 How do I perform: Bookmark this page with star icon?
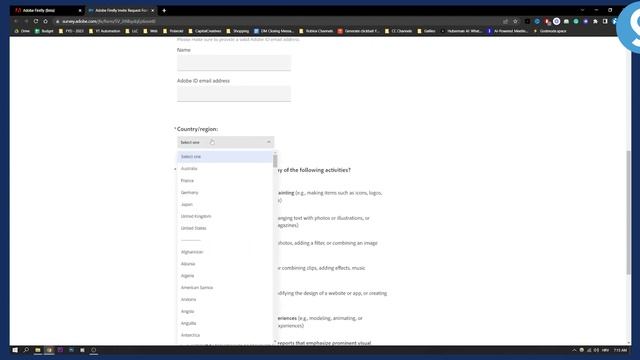point(516,21)
